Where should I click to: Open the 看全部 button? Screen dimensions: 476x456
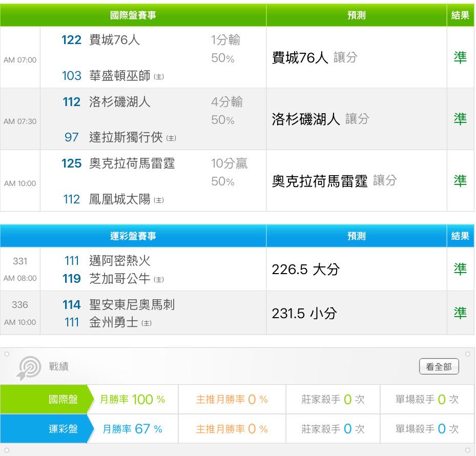pyautogui.click(x=439, y=367)
